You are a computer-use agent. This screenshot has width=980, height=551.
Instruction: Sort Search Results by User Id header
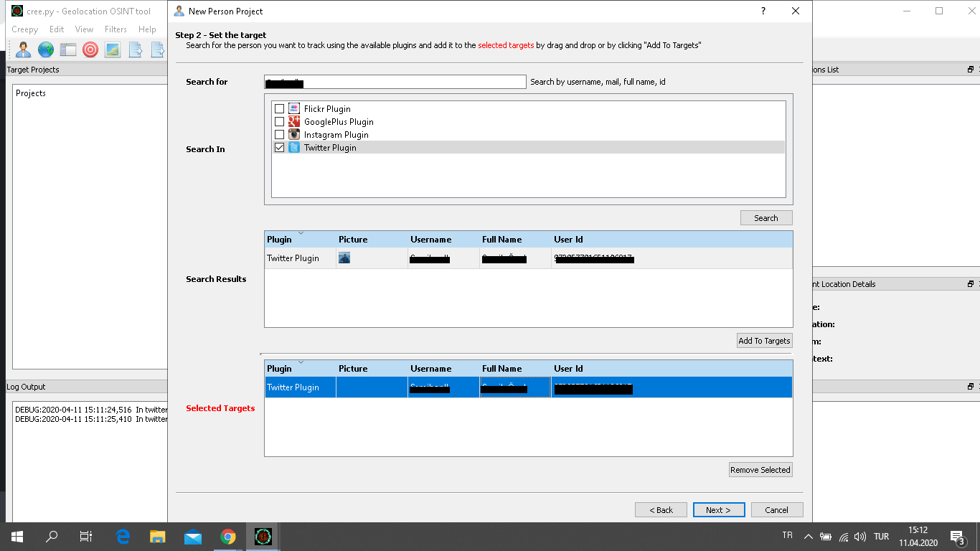(x=672, y=240)
